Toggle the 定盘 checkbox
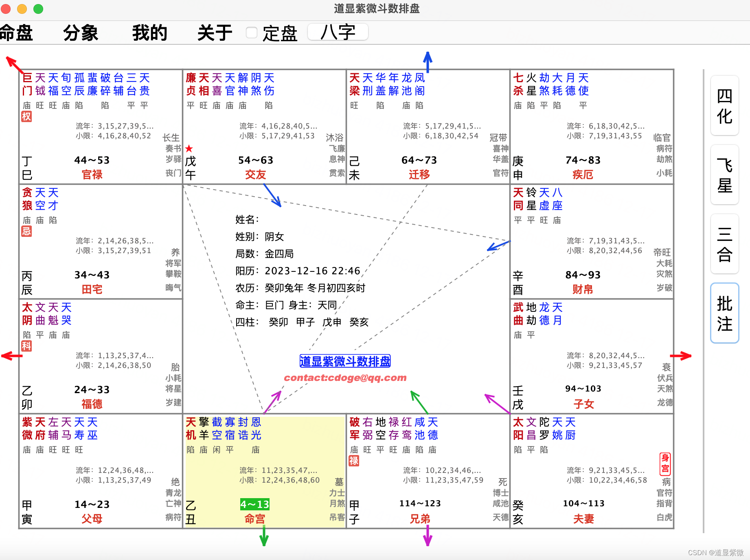This screenshot has width=750, height=560. 252,33
